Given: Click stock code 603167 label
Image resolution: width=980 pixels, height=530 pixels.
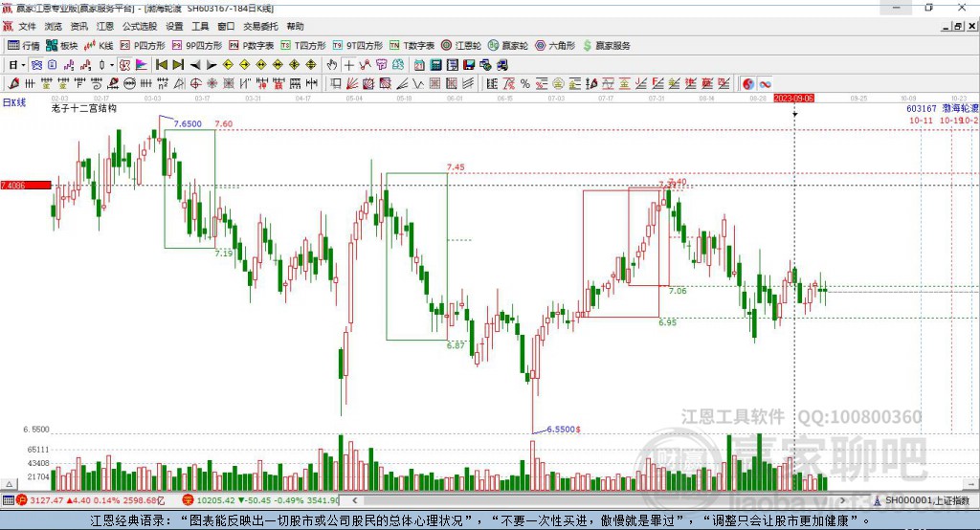Looking at the screenshot, I should (922, 109).
